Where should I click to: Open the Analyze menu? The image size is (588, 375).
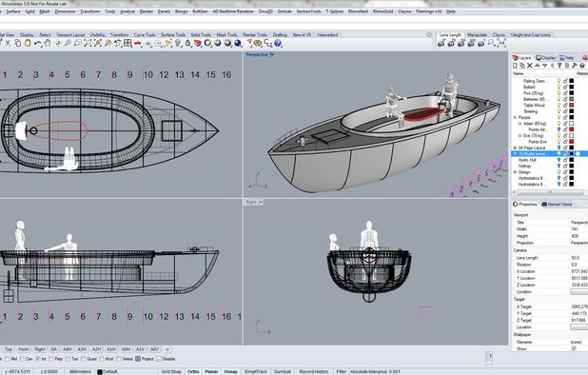click(x=127, y=11)
